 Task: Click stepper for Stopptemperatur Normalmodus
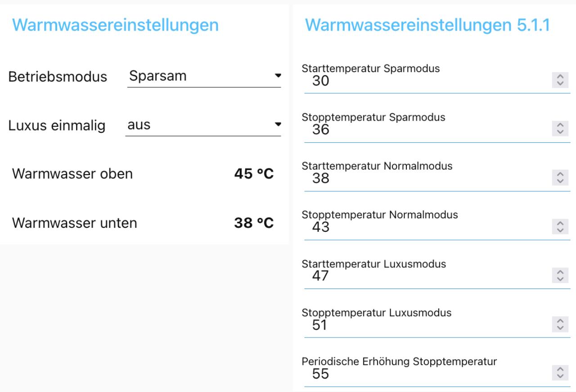(560, 226)
